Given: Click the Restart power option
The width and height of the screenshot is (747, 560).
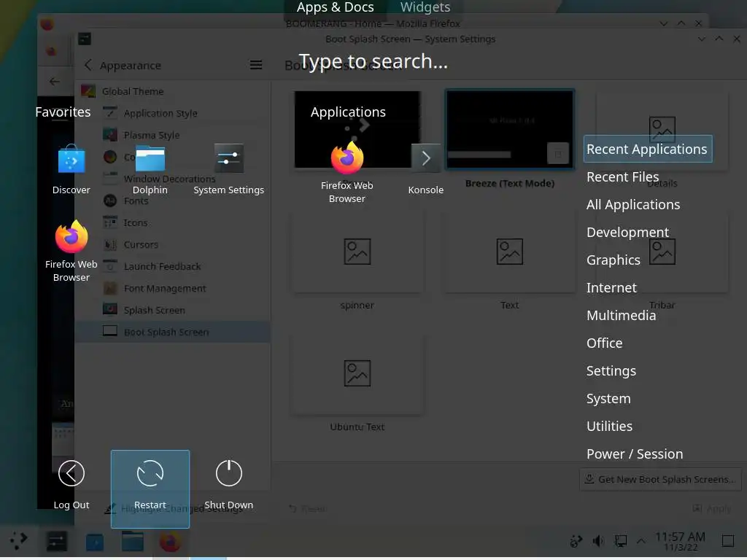Looking at the screenshot, I should tap(150, 489).
